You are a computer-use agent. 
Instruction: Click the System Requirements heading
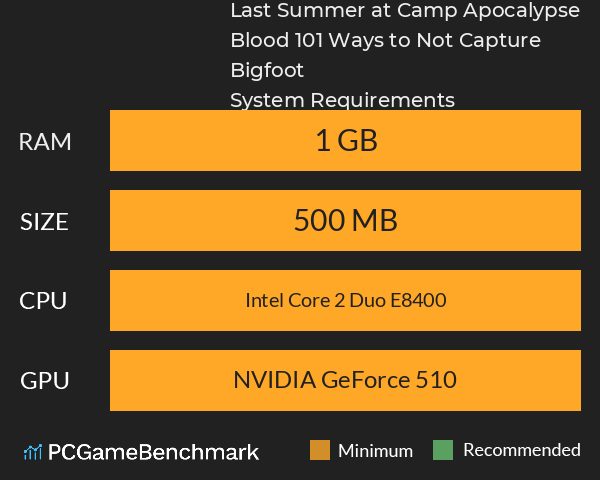pyautogui.click(x=342, y=100)
